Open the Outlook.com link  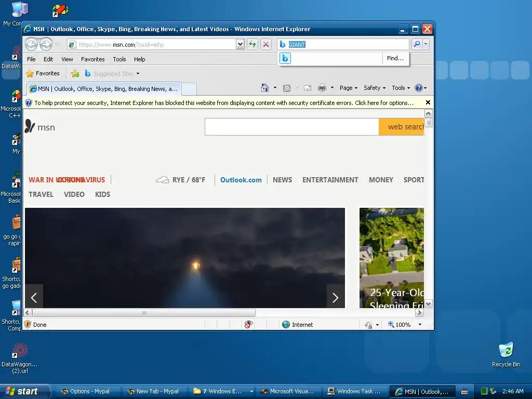pyautogui.click(x=241, y=180)
